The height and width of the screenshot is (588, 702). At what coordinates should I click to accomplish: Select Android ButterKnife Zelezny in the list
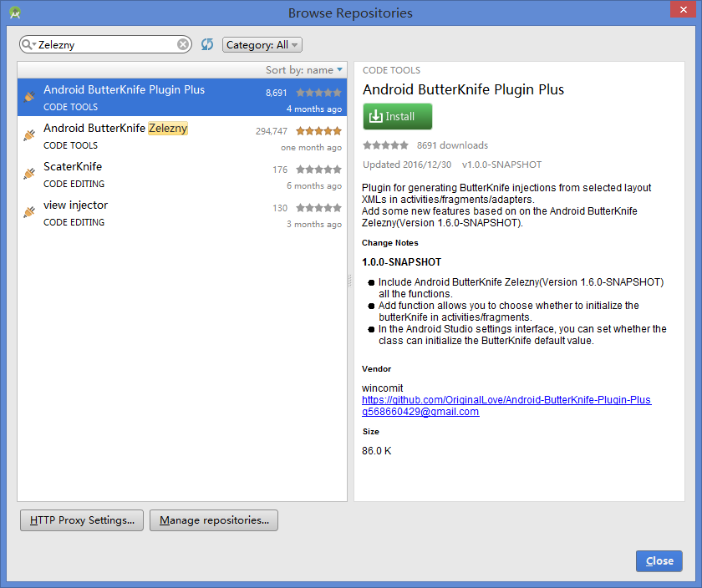[x=115, y=129]
